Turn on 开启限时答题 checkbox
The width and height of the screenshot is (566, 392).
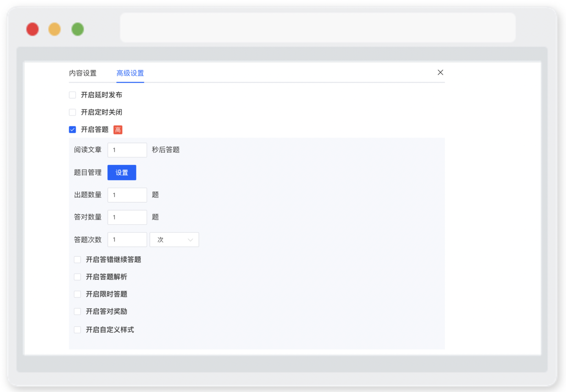(77, 294)
